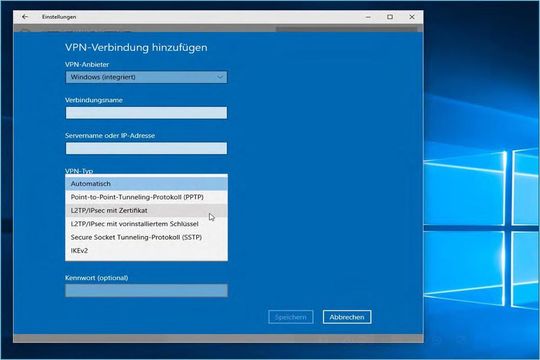Click the Verbindungsname input field
This screenshot has width=540, height=360.
tap(146, 113)
